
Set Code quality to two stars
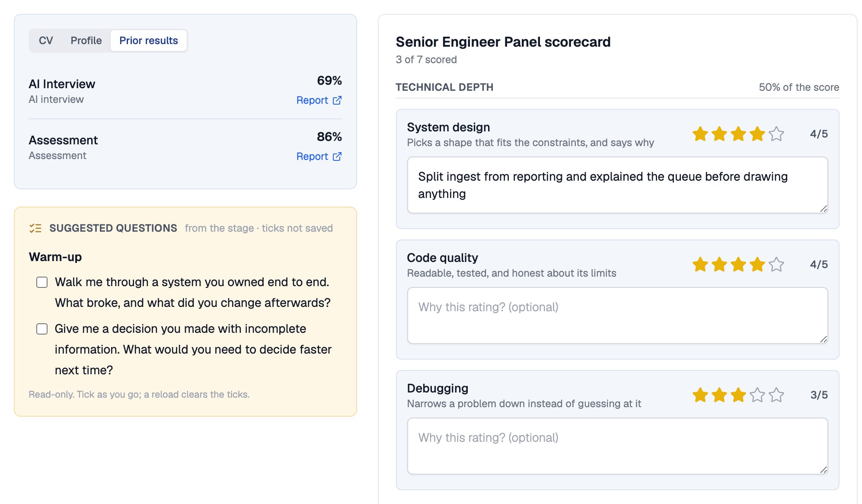pyautogui.click(x=719, y=265)
